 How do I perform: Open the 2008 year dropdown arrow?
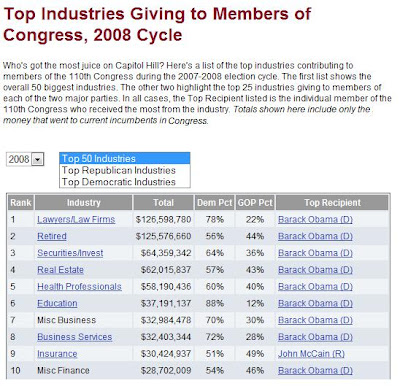pyautogui.click(x=38, y=159)
